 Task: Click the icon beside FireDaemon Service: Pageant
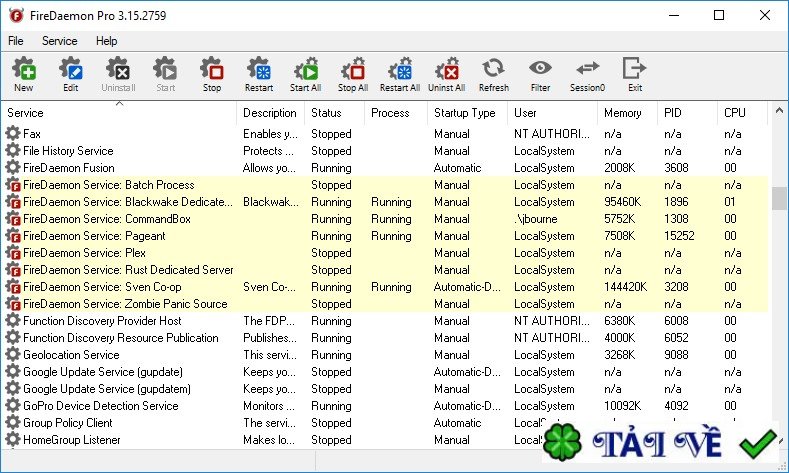(13, 235)
